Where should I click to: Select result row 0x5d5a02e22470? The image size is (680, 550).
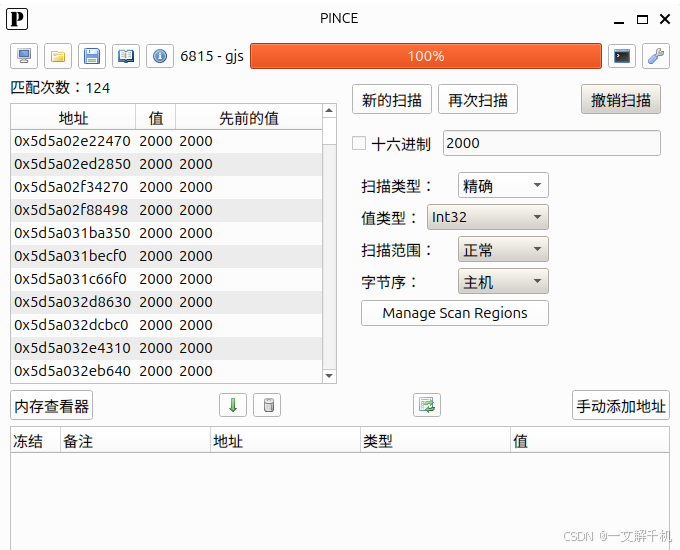click(x=167, y=141)
